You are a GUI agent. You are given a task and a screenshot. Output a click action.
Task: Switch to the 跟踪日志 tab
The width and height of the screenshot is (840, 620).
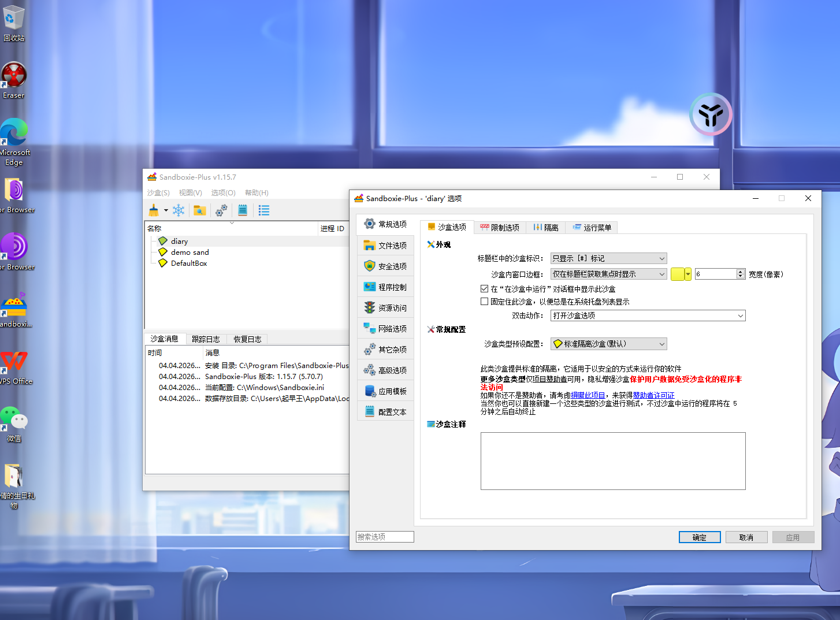coord(206,339)
